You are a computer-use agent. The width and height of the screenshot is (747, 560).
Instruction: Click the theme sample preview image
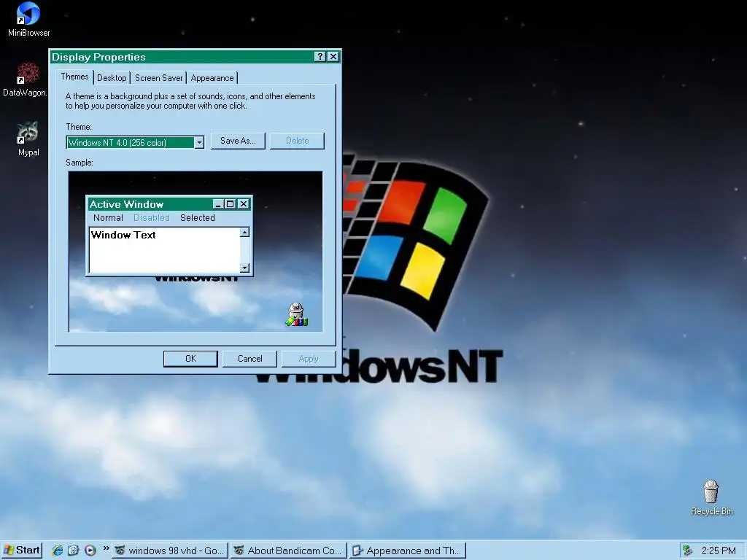point(196,252)
